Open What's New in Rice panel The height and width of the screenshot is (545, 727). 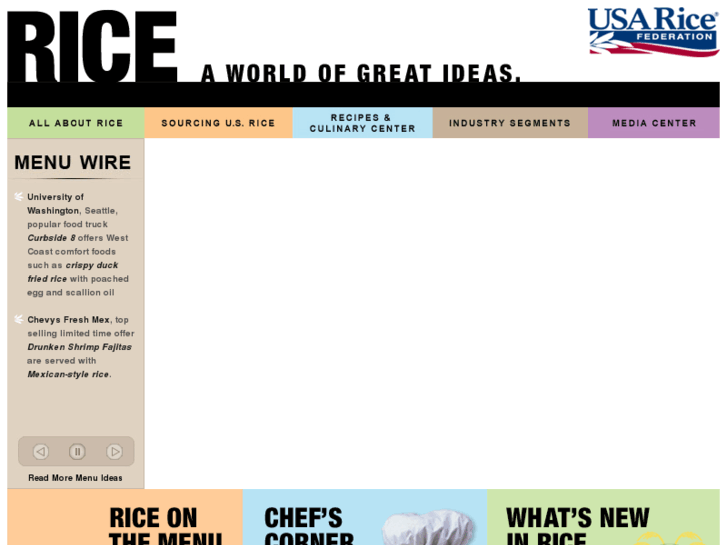(x=603, y=517)
